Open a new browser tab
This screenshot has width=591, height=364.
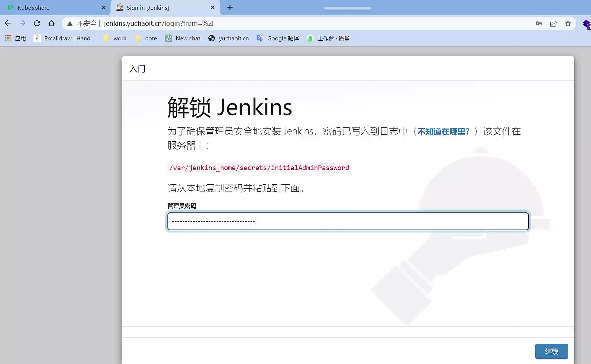coord(230,7)
